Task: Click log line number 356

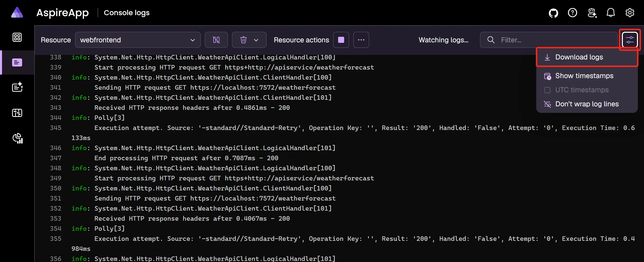Action: tap(56, 259)
